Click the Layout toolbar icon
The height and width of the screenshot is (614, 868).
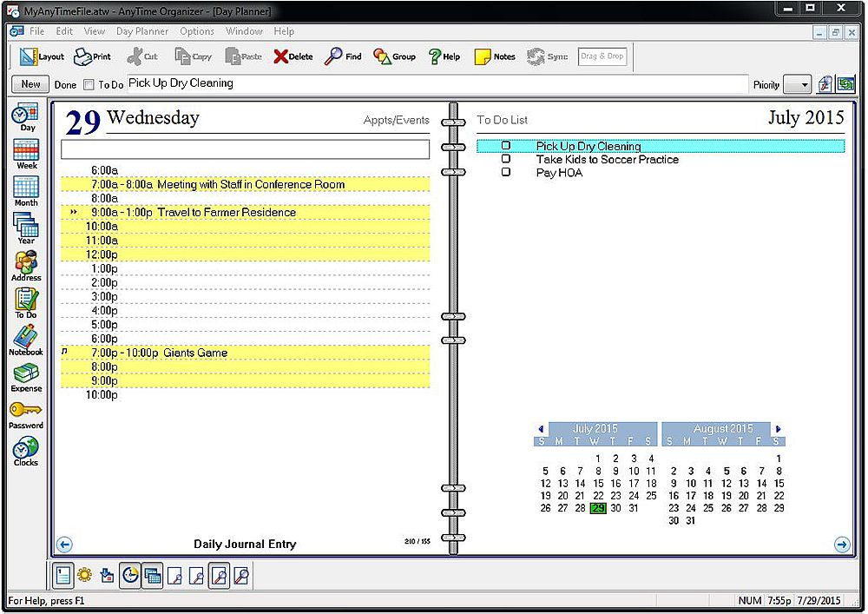[x=41, y=56]
